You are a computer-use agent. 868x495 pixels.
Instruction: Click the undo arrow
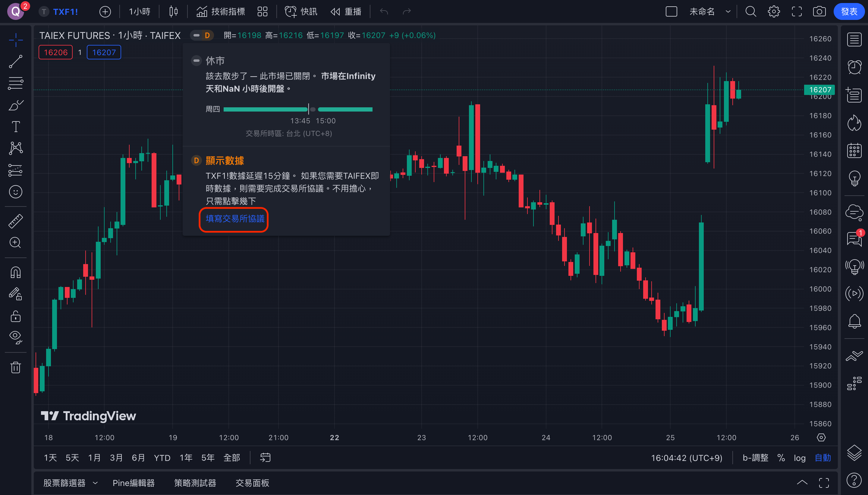click(x=384, y=11)
